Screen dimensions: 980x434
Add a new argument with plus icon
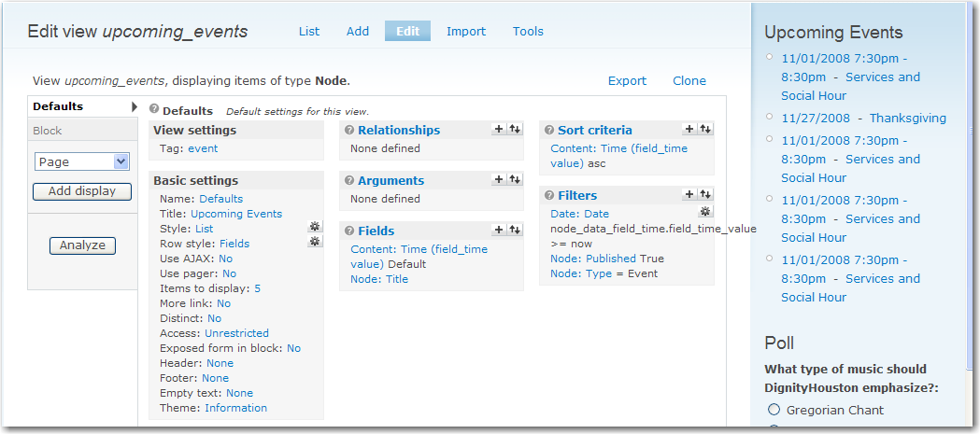tap(499, 180)
